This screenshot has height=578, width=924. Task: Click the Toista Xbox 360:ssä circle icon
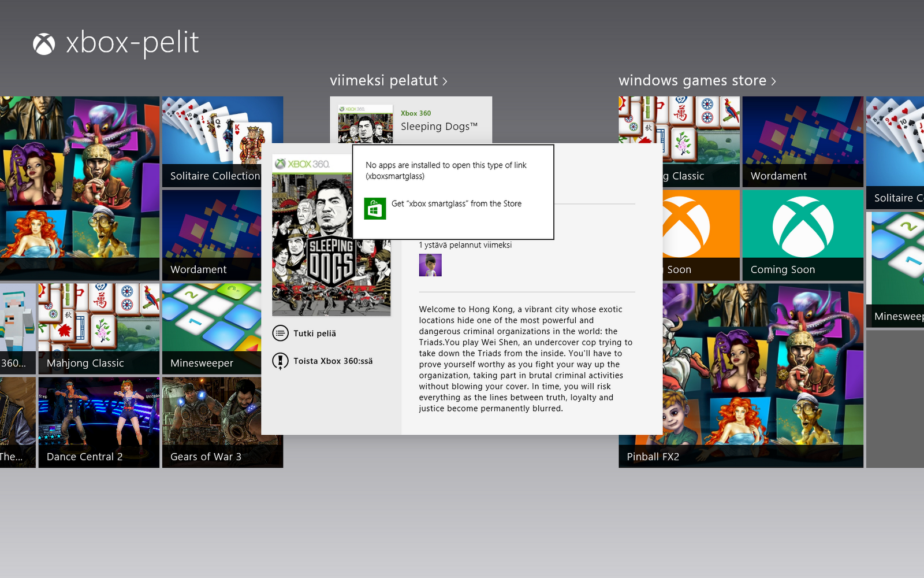280,361
